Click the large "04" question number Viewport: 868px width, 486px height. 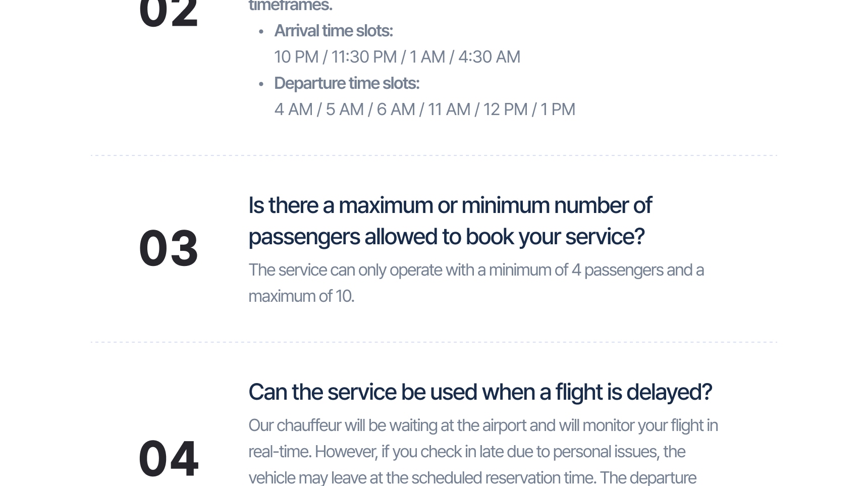pos(169,458)
